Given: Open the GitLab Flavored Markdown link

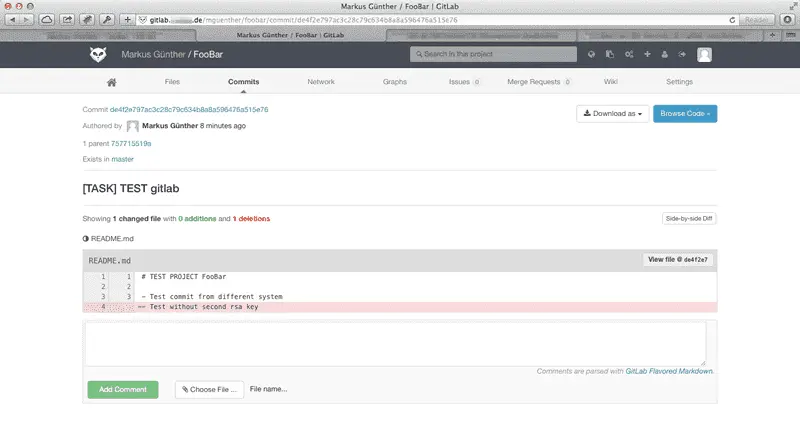Looking at the screenshot, I should (x=669, y=371).
